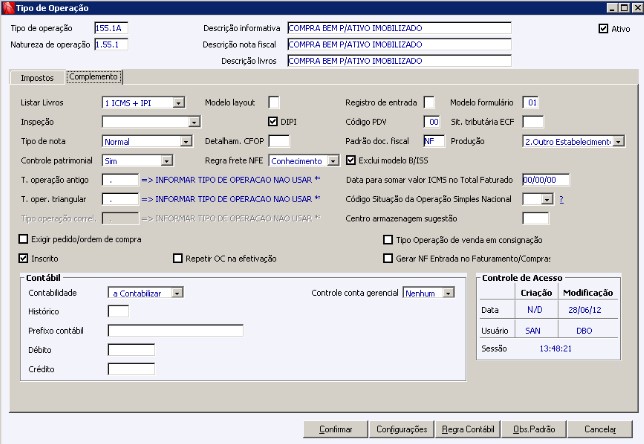Enable Repetir OC na efetivação
The width and height of the screenshot is (644, 444).
[177, 258]
